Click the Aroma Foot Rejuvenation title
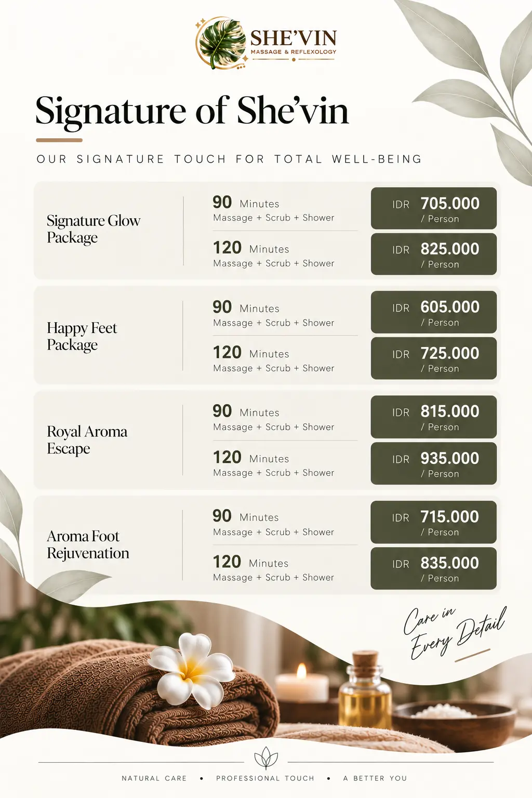The image size is (532, 798). pyautogui.click(x=88, y=544)
